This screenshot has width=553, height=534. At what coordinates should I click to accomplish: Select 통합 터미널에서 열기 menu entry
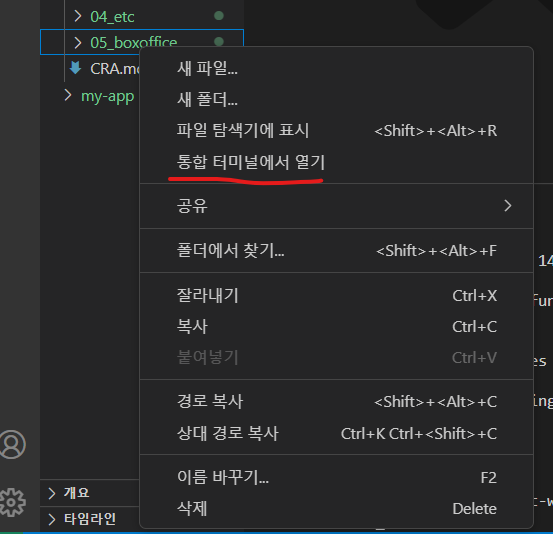[336, 162]
